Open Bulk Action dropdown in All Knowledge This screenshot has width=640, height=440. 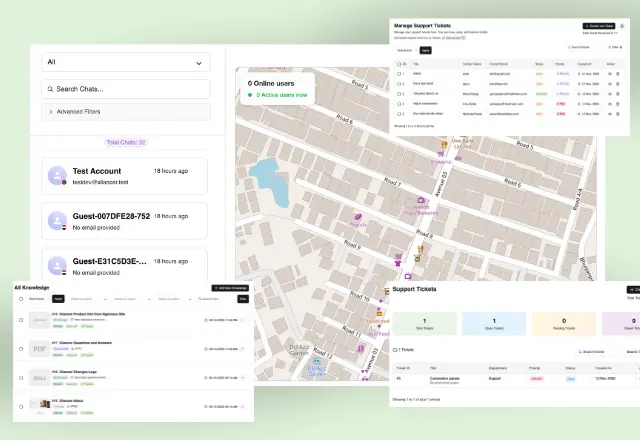[x=38, y=299]
